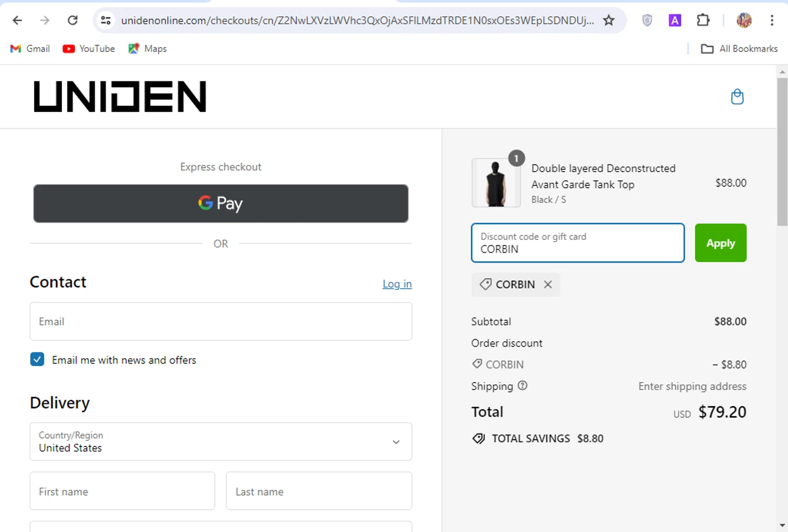This screenshot has width=788, height=532.
Task: Go back to the previous page
Action: (17, 20)
